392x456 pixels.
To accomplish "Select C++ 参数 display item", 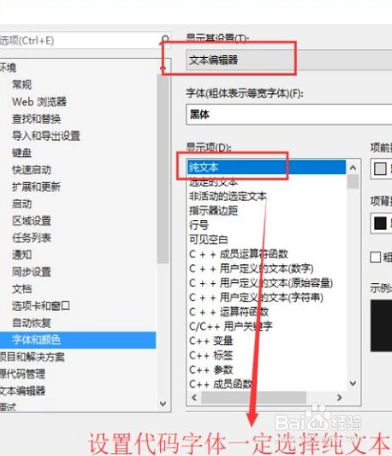I will (211, 370).
